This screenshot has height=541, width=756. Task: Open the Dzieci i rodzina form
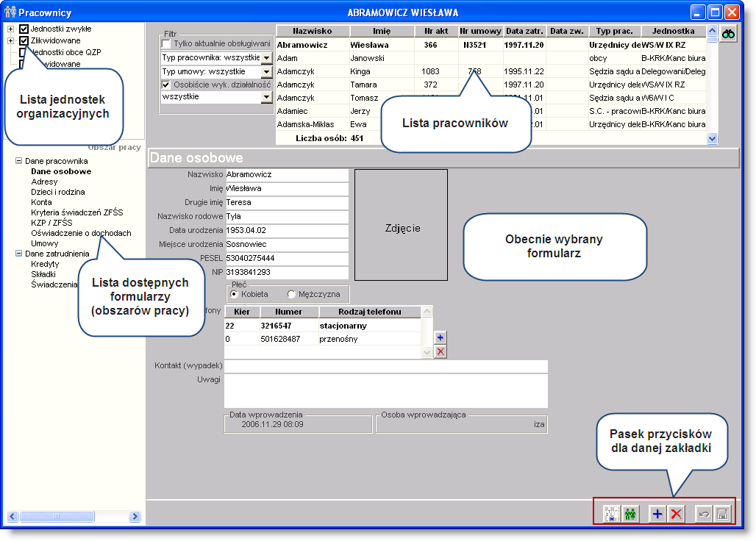pyautogui.click(x=58, y=192)
